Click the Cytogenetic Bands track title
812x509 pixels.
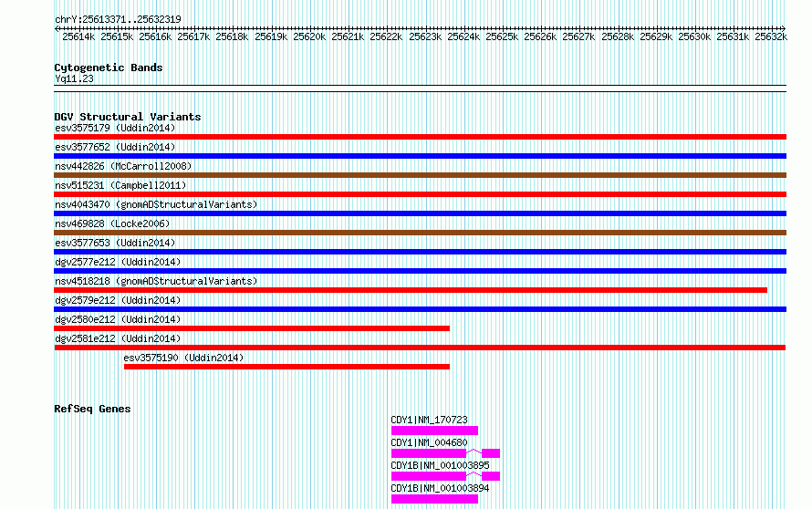click(109, 68)
